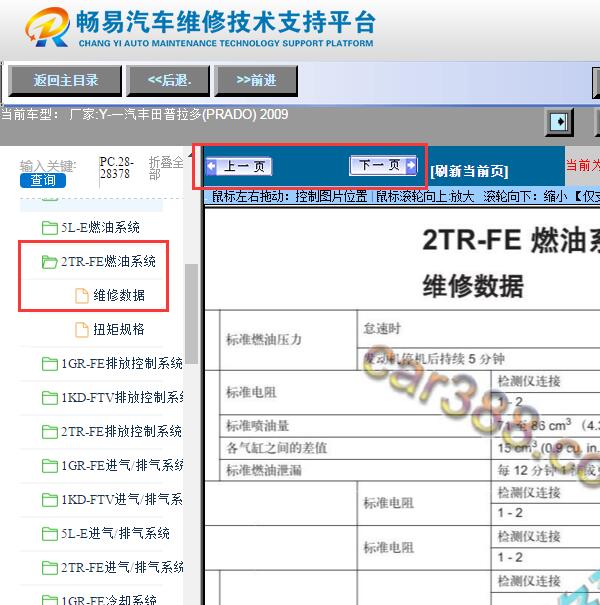Open next page with 下一页 button
The width and height of the screenshot is (600, 605).
tap(383, 166)
